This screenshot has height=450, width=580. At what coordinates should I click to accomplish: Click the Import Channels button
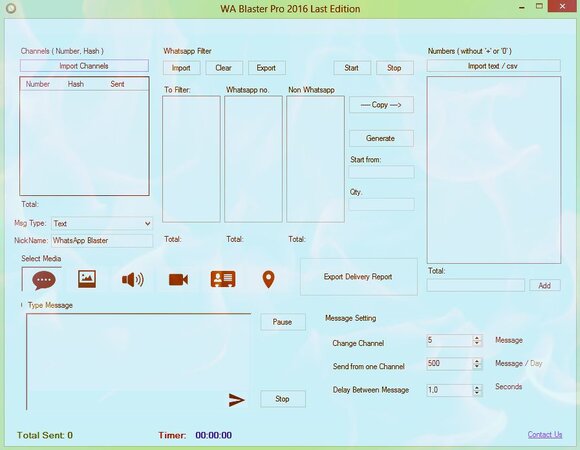(x=84, y=66)
